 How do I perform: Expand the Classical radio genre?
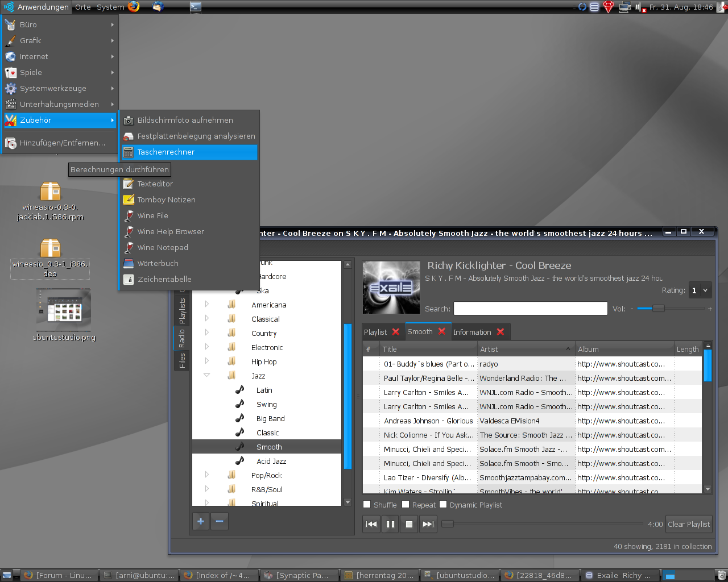coord(206,318)
